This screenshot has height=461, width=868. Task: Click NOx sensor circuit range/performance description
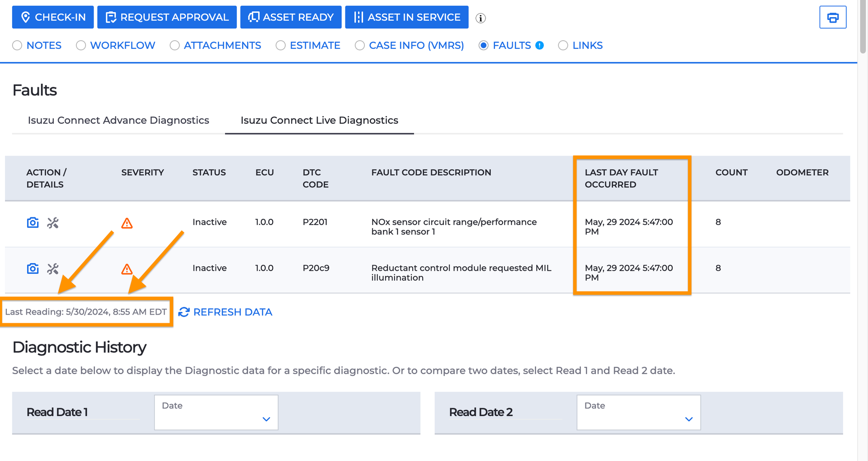(x=454, y=227)
